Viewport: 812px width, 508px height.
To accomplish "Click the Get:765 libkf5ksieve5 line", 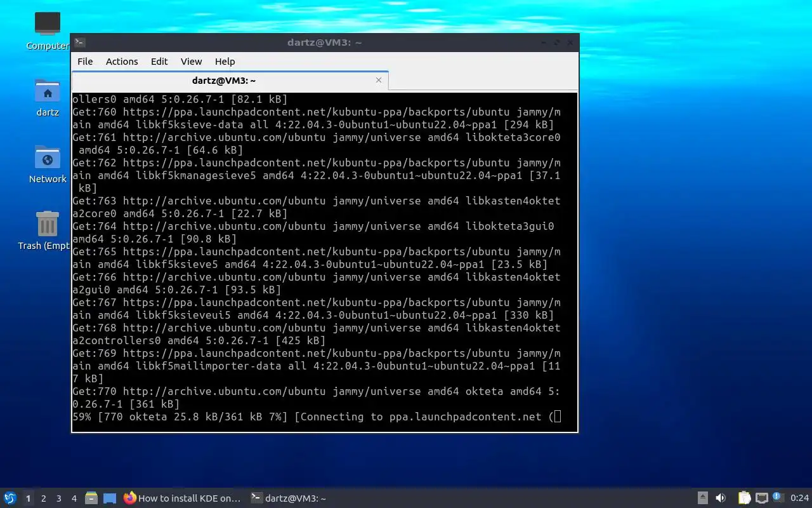I will tap(316, 258).
